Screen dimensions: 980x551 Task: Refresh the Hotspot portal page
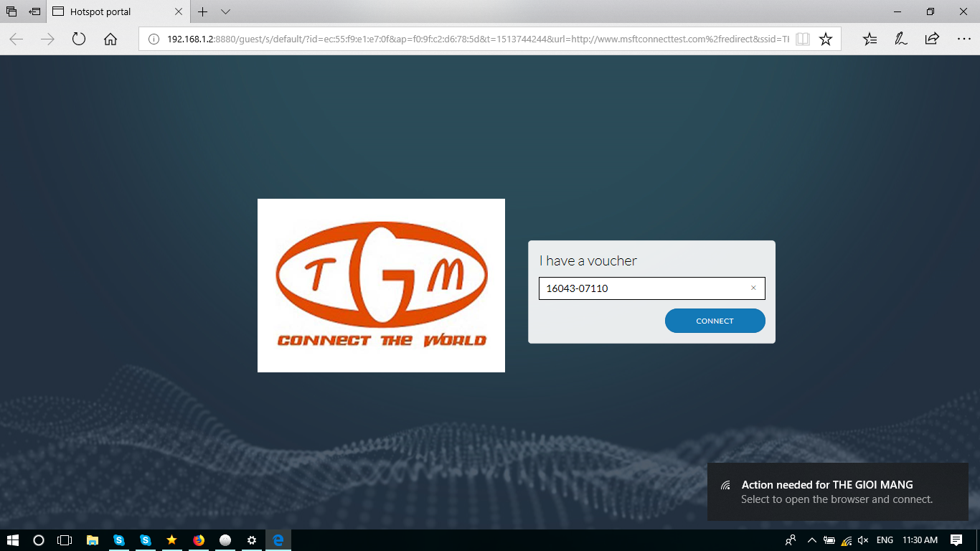(79, 39)
